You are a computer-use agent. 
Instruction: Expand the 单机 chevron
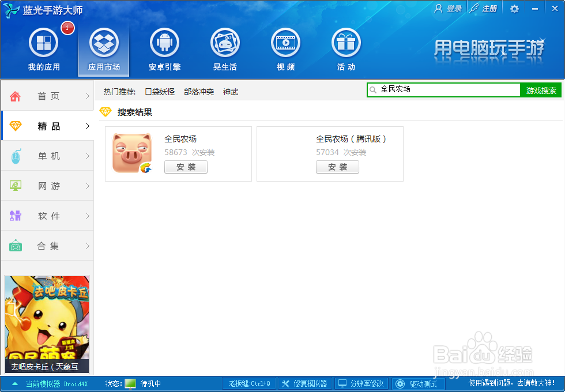tap(87, 156)
